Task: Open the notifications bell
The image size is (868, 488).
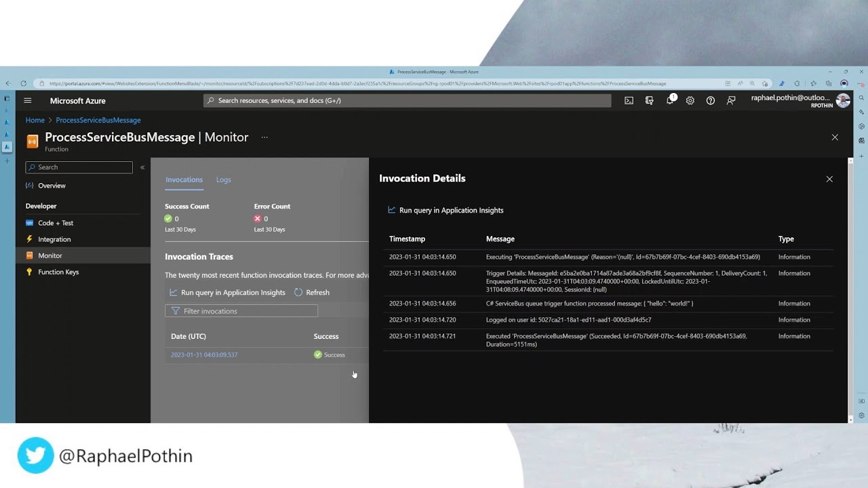Action: coord(670,100)
